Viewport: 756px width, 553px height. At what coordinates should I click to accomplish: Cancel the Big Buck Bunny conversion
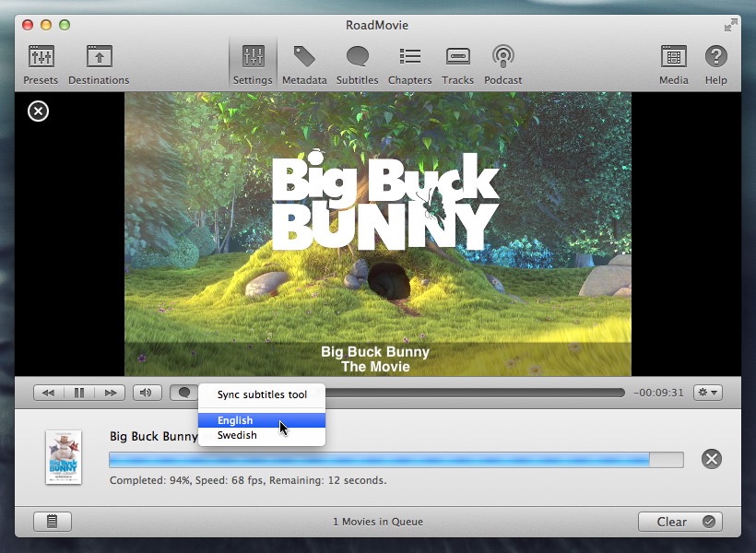(711, 459)
